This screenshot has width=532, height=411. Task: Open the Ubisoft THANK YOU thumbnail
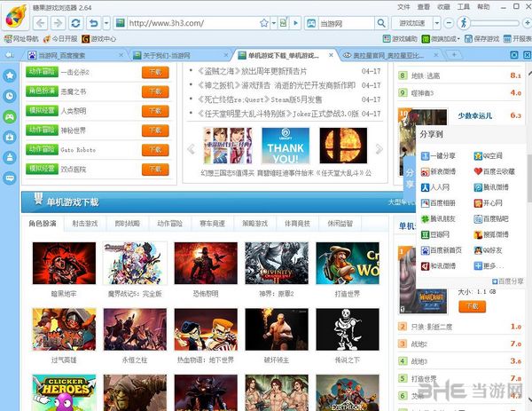(x=286, y=146)
